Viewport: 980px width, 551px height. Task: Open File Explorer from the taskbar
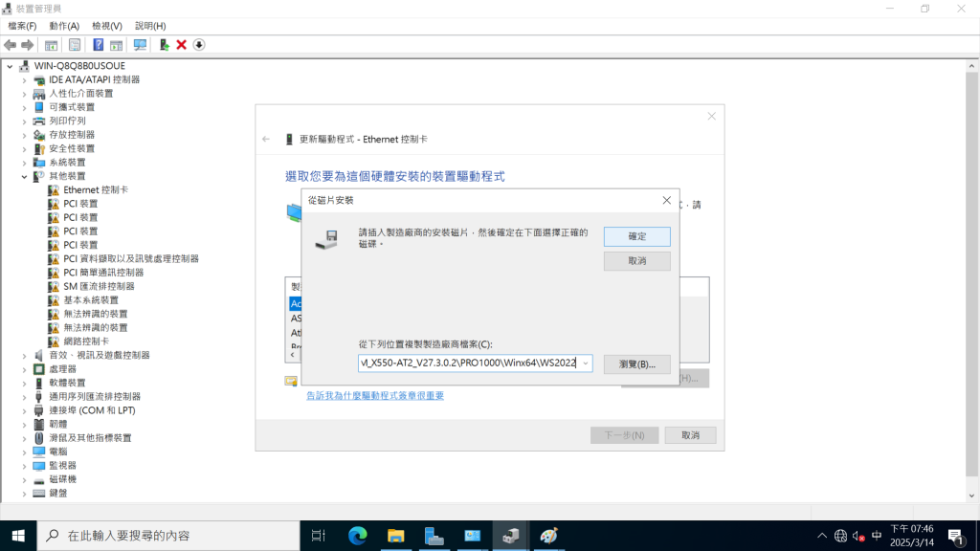pyautogui.click(x=395, y=536)
